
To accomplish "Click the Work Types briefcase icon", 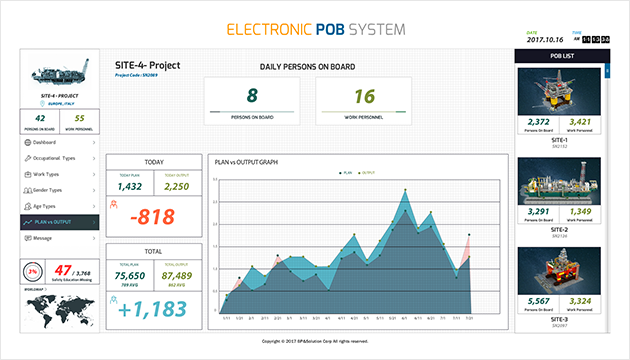I will [x=28, y=174].
